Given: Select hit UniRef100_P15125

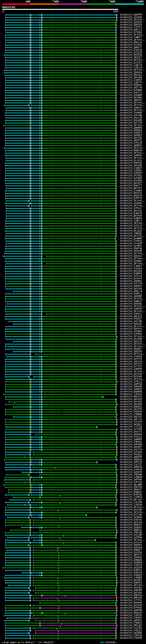Looking at the screenshot, I should click(x=131, y=52).
